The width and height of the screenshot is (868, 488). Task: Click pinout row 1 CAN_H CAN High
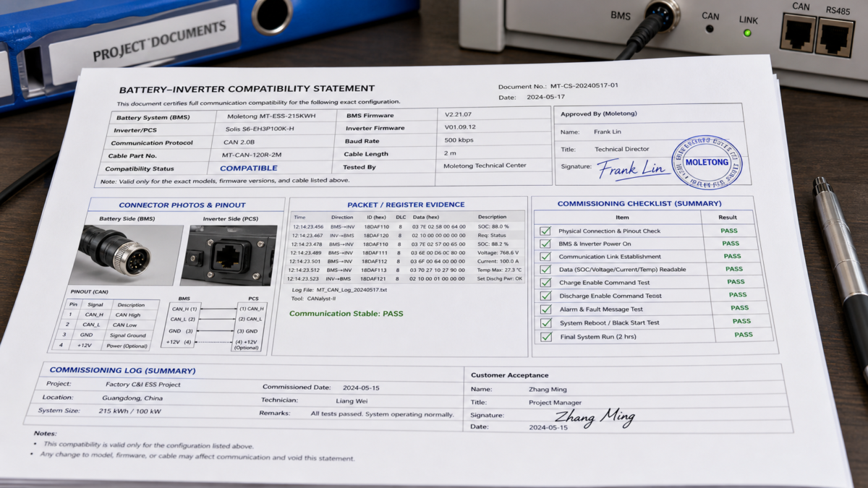click(x=112, y=314)
